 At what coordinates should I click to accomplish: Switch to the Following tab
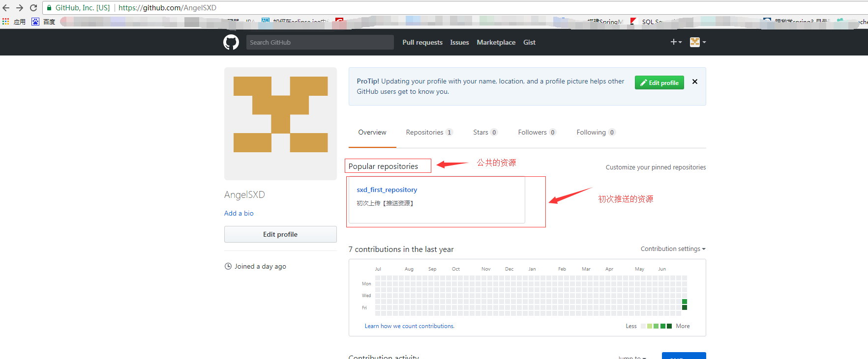click(x=596, y=133)
